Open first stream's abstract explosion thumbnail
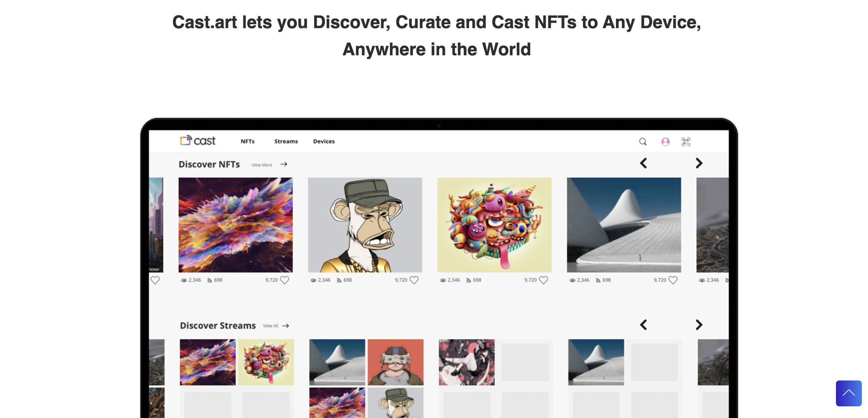 coord(208,362)
